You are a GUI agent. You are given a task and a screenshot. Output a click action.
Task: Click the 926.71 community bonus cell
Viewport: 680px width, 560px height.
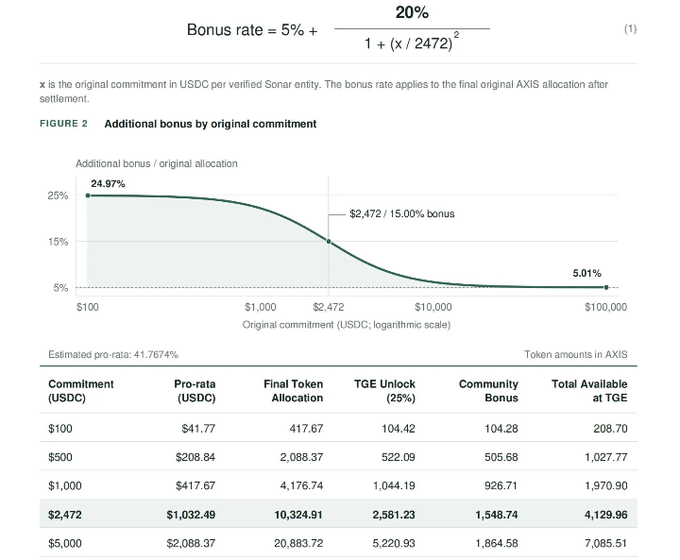tap(501, 486)
